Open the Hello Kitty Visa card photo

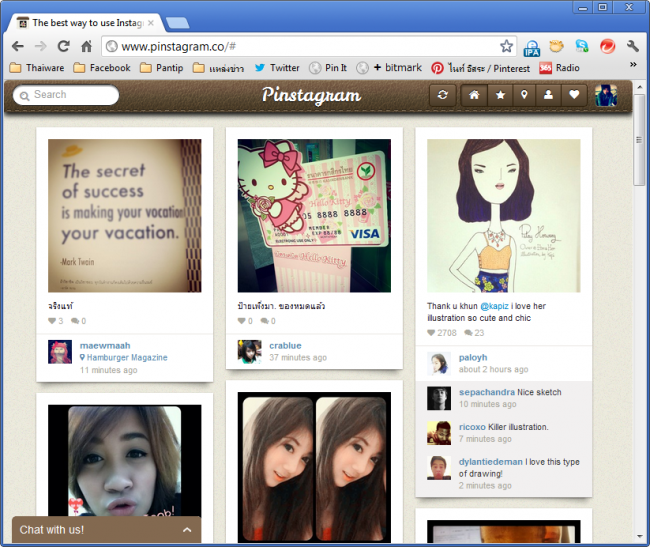[x=314, y=215]
